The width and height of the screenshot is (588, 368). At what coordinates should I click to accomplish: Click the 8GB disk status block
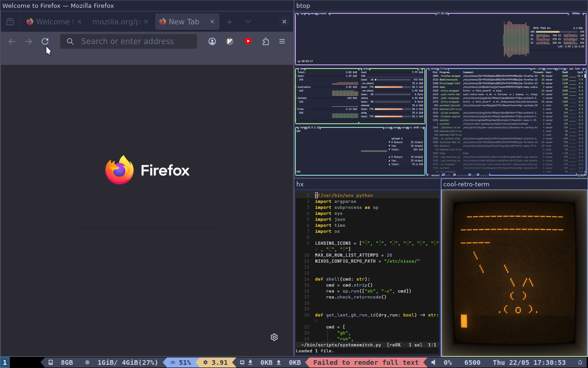61,362
